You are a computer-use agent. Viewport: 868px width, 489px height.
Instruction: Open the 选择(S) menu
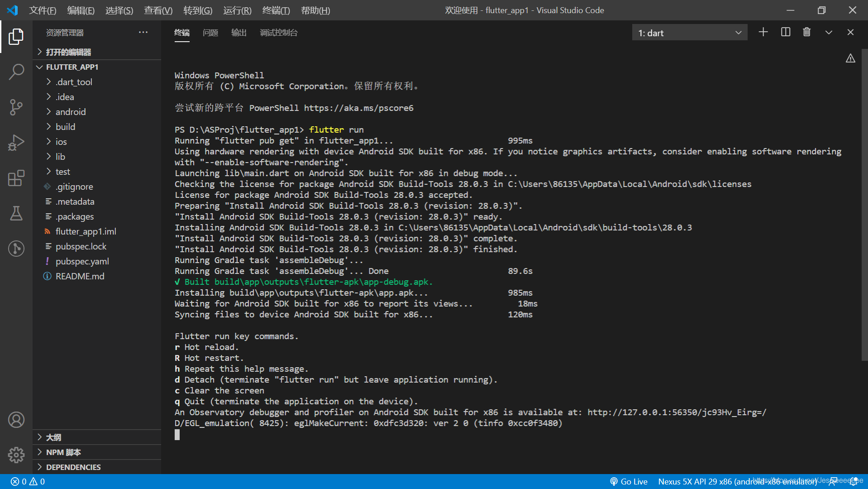pos(119,10)
